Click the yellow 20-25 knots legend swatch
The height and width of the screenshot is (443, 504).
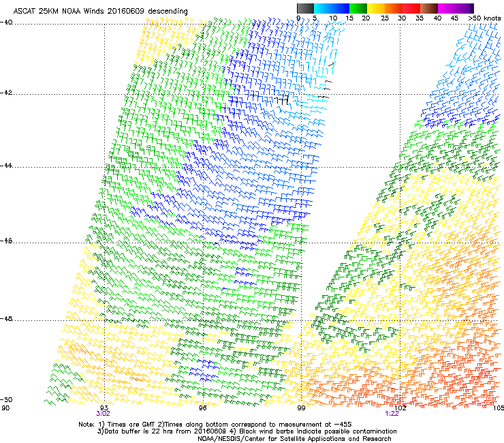376,8
